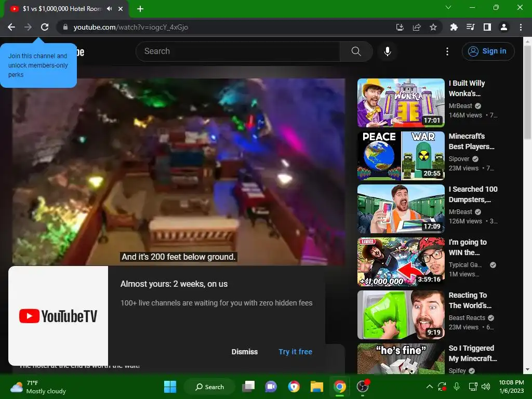The width and height of the screenshot is (532, 399).
Task: Show hidden system tray icons
Action: (429, 387)
